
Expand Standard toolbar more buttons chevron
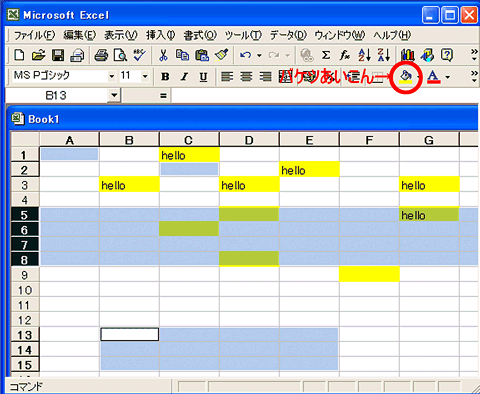pyautogui.click(x=474, y=55)
